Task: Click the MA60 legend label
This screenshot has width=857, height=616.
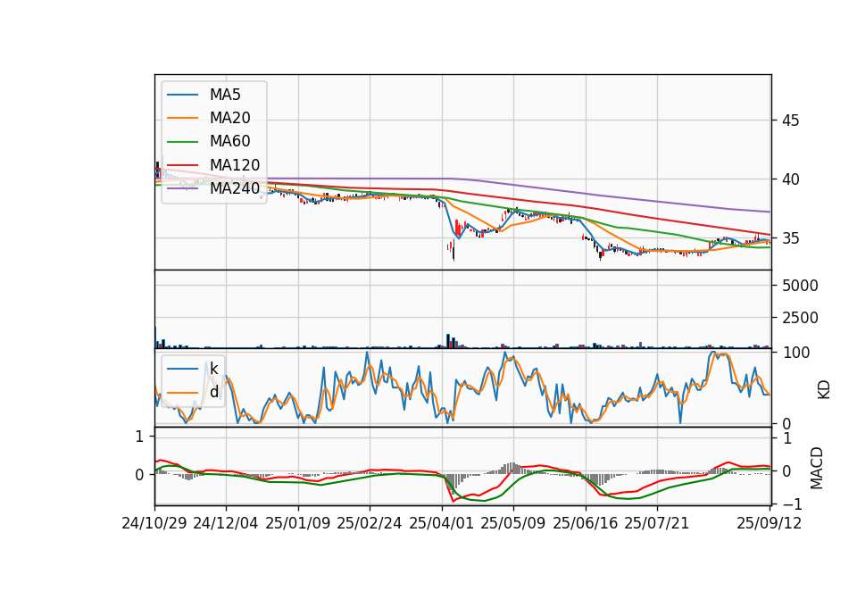Action: pos(229,142)
